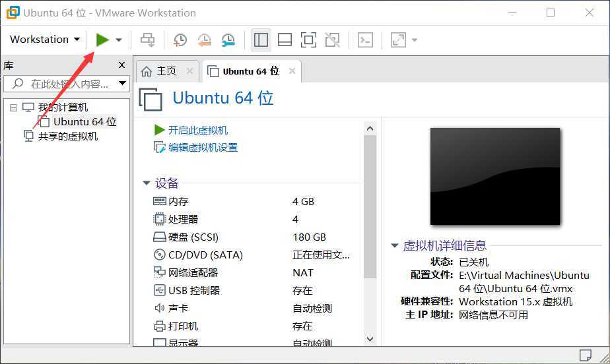Image resolution: width=610 pixels, height=364 pixels.
Task: Click the 已关机 status value
Action: click(474, 262)
